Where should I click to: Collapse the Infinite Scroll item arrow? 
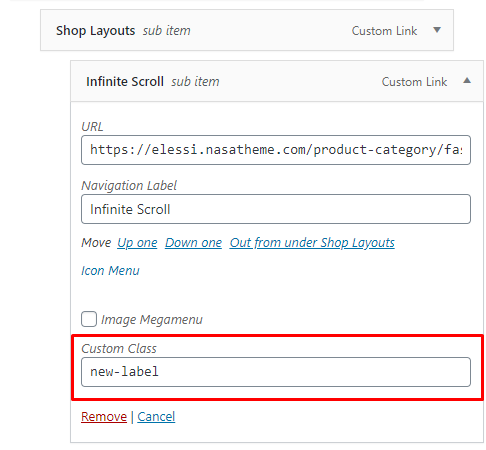(467, 81)
